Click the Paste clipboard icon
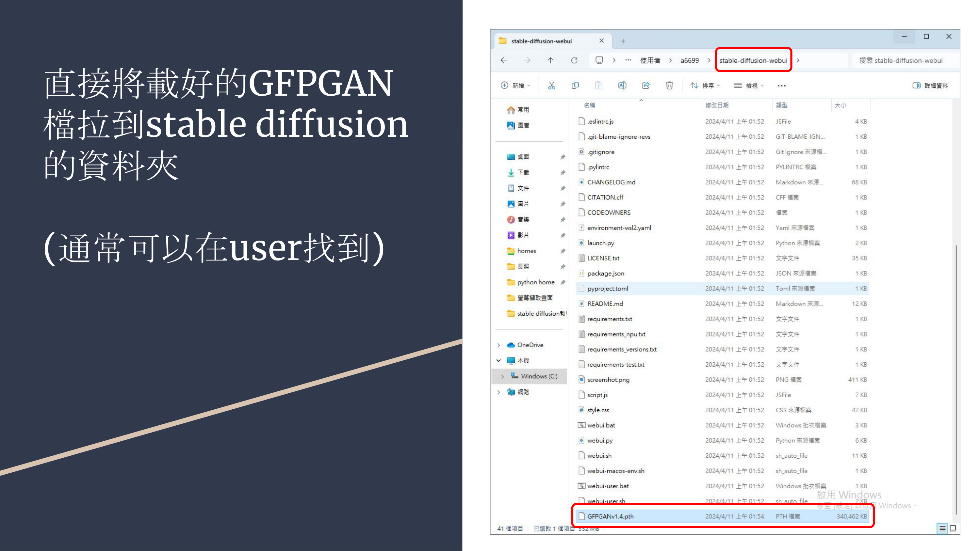The width and height of the screenshot is (980, 551). pos(599,86)
